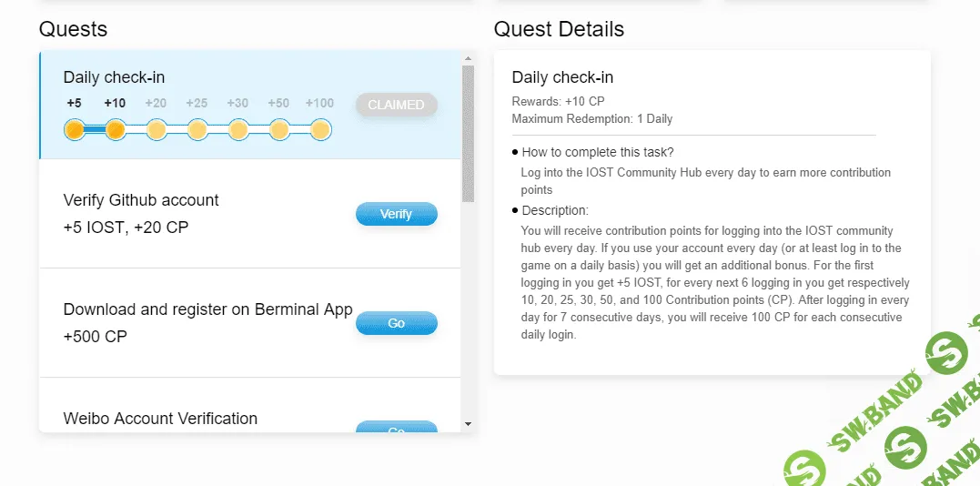The width and height of the screenshot is (980, 486).
Task: Click the +50 check-in reward circle
Action: [x=279, y=130]
